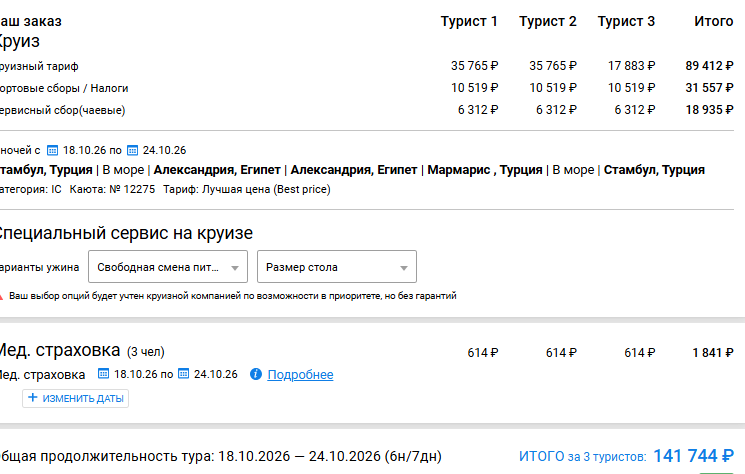Expand the Размер стола dropdown
The height and width of the screenshot is (474, 745).
click(x=337, y=267)
